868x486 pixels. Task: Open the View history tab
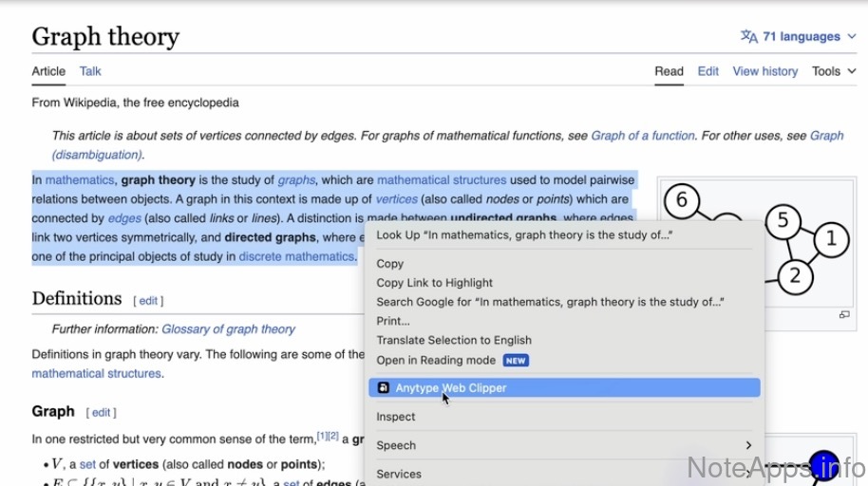coord(764,71)
